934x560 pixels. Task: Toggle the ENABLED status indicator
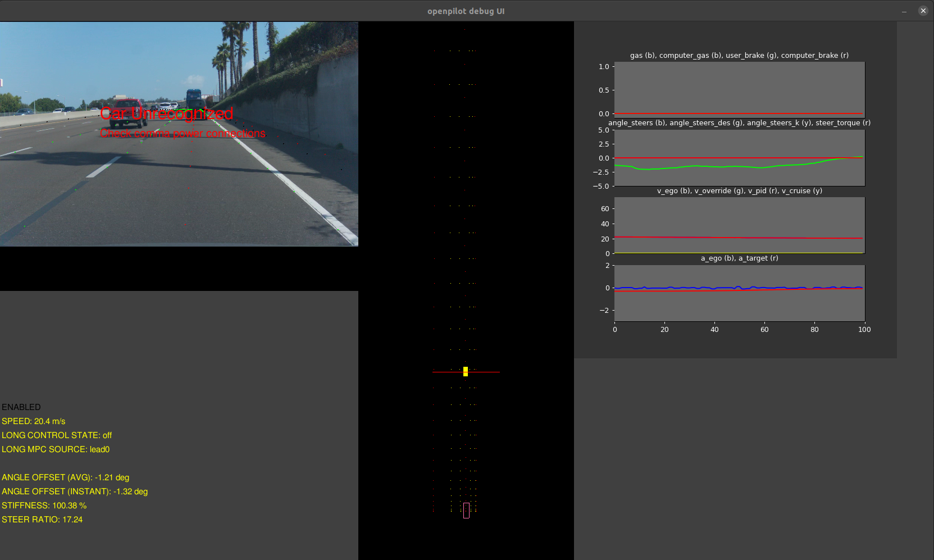21,407
